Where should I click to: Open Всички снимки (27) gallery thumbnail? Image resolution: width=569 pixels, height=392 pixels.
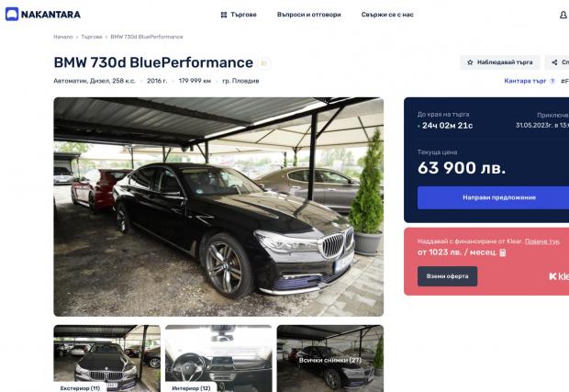(330, 358)
